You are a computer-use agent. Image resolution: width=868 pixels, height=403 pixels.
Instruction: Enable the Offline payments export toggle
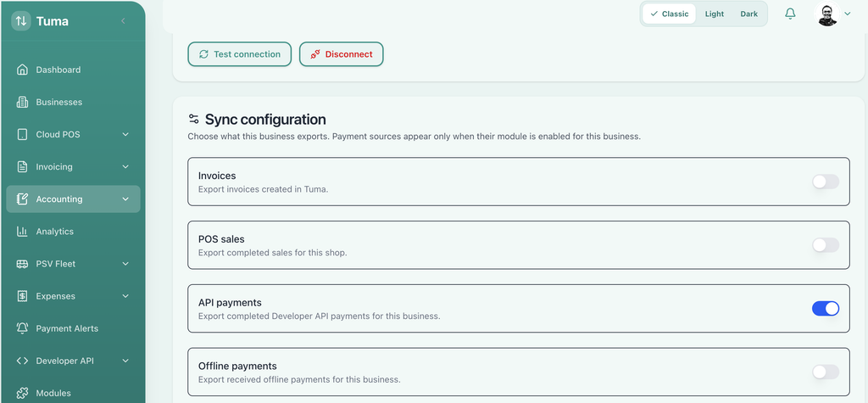tap(826, 372)
